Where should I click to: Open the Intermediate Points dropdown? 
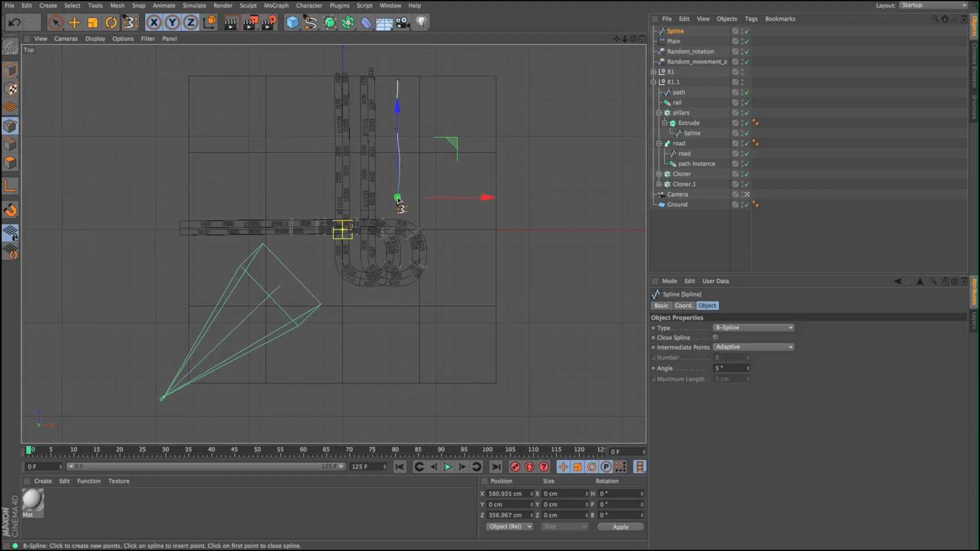point(753,347)
